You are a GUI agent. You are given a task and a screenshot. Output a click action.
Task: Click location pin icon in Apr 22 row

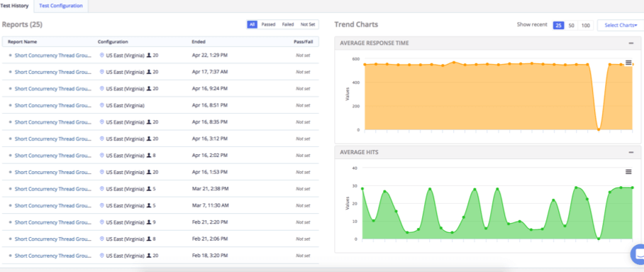coord(102,55)
